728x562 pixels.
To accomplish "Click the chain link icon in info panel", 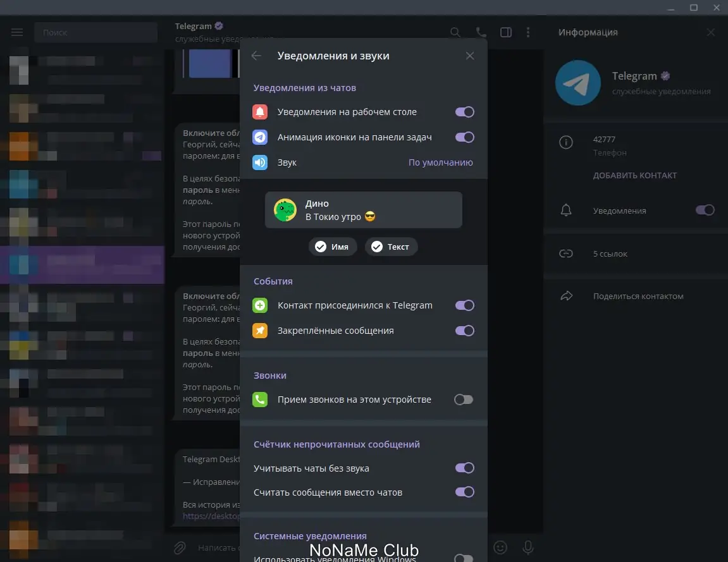I will [566, 254].
